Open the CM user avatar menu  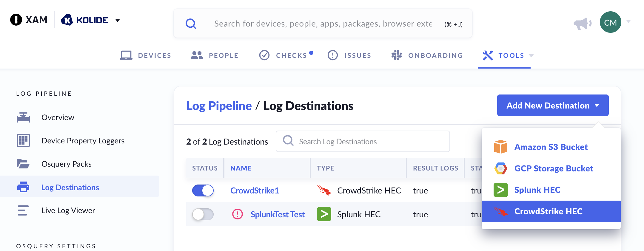point(610,22)
